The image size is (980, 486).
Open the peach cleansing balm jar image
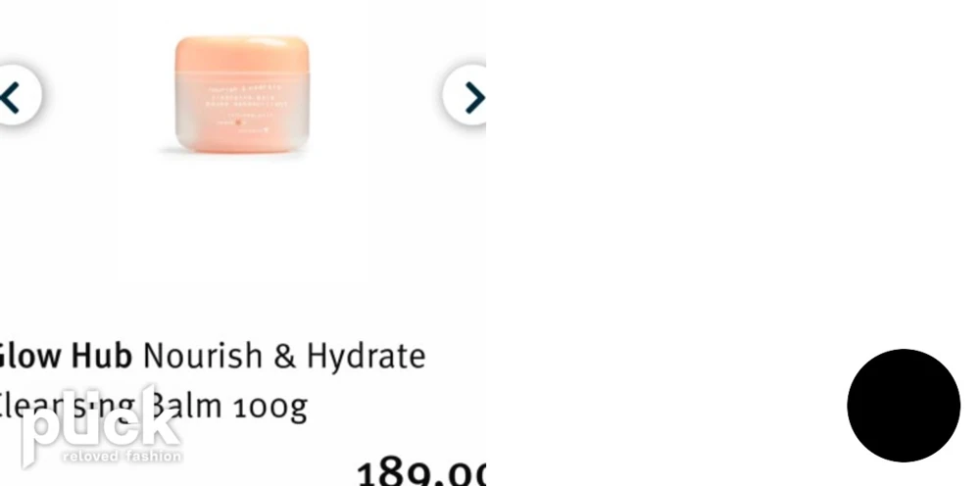242,94
